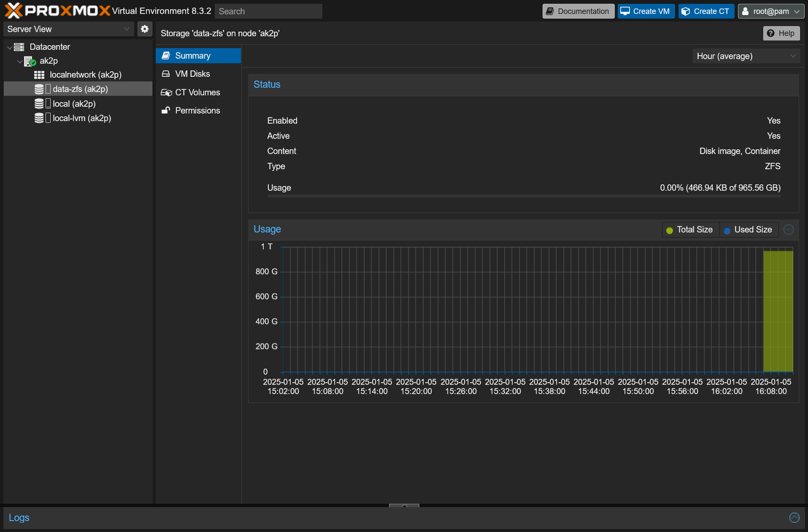
Task: Click the Logs panel title
Action: click(19, 518)
